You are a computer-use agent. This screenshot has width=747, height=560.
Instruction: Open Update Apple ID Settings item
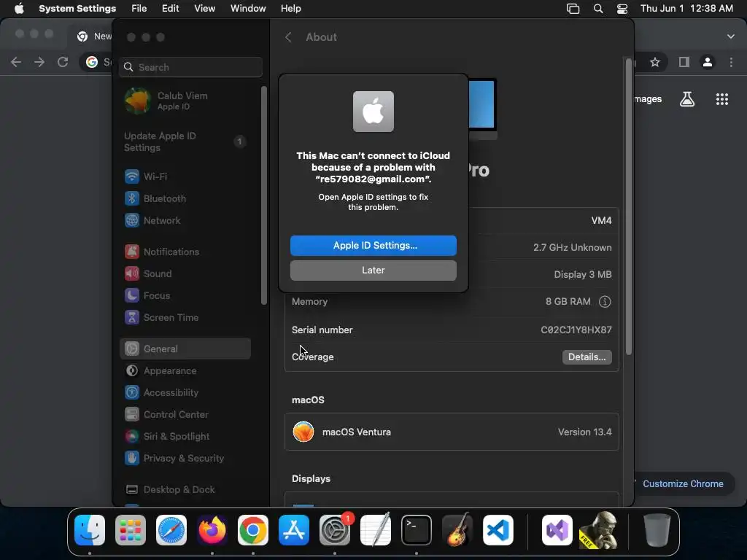tap(185, 142)
